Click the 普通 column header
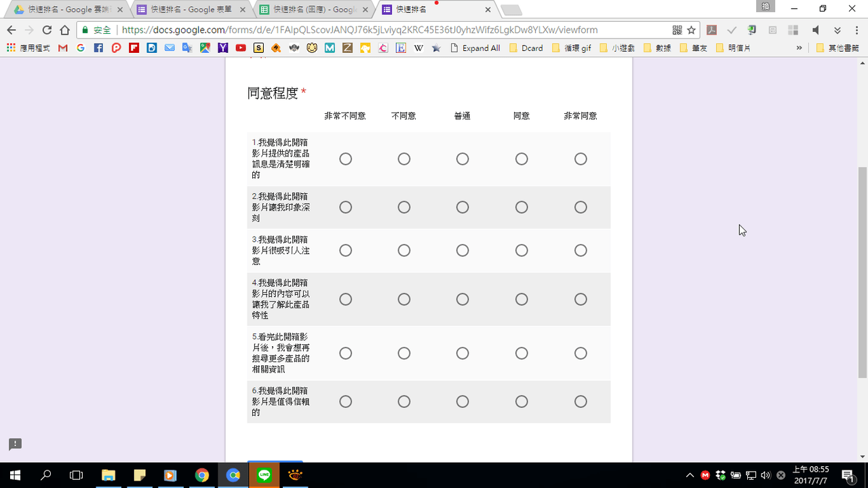Viewport: 868px width, 488px height. (462, 116)
